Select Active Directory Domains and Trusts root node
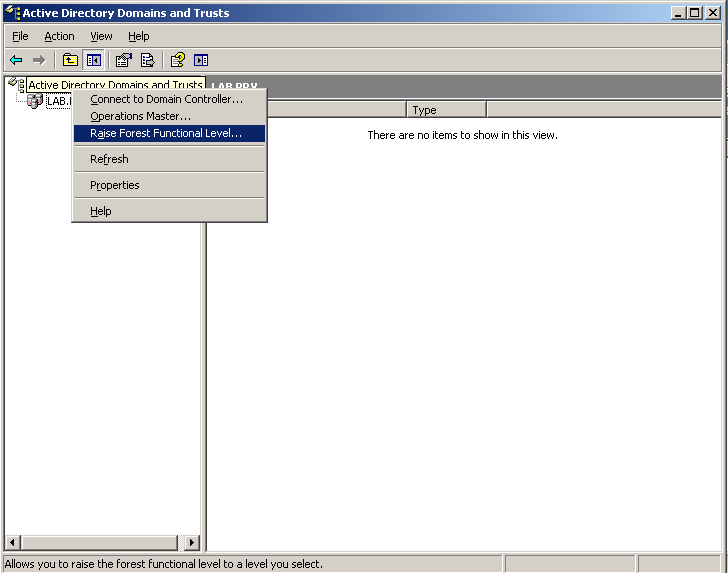The width and height of the screenshot is (728, 573). pyautogui.click(x=114, y=86)
